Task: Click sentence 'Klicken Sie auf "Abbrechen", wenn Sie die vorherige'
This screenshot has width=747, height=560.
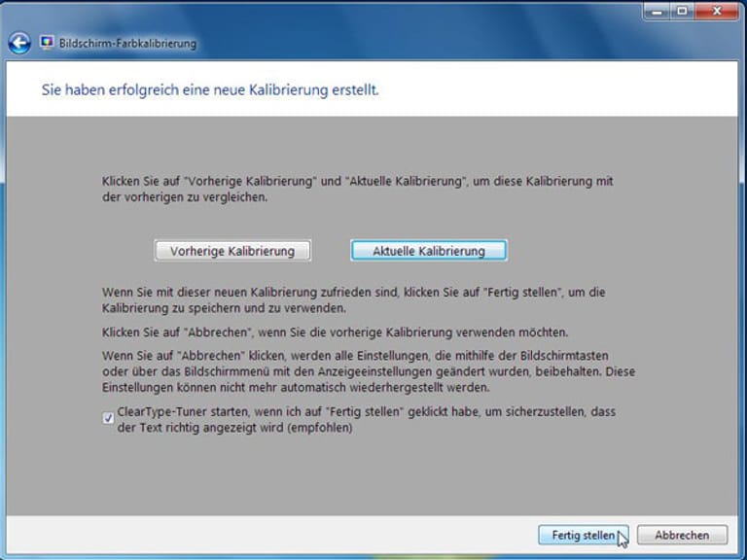Action: pyautogui.click(x=335, y=332)
